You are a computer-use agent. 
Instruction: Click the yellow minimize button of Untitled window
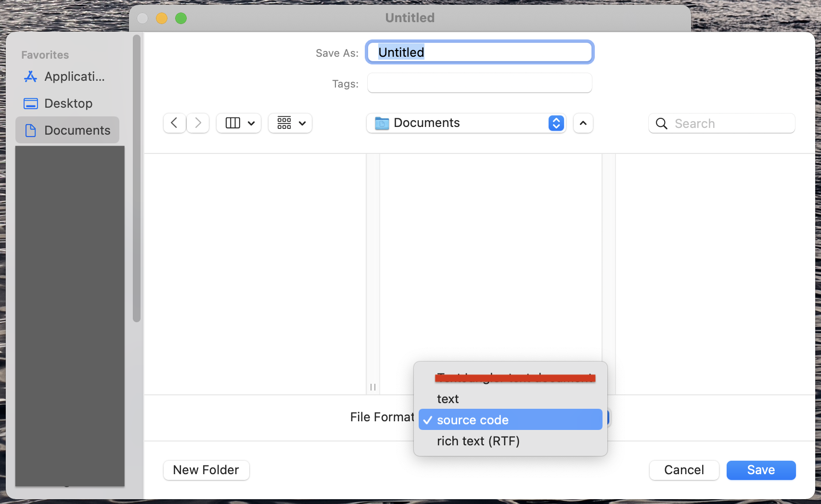click(162, 18)
